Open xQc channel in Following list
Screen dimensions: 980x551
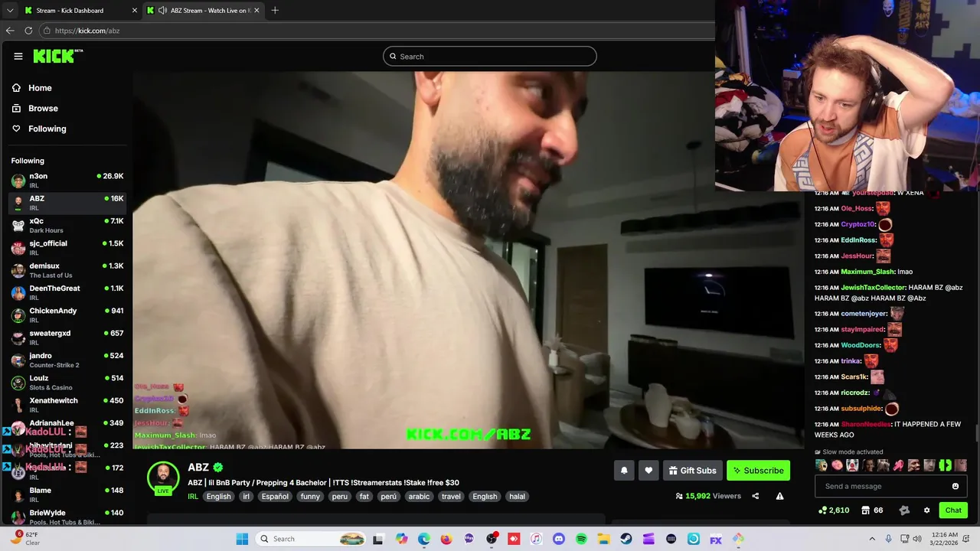pyautogui.click(x=67, y=225)
